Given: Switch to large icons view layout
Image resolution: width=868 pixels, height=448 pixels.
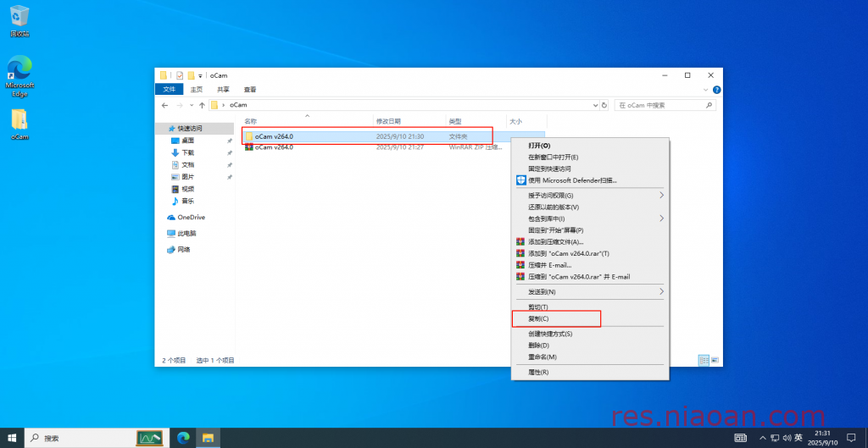Looking at the screenshot, I should click(715, 360).
